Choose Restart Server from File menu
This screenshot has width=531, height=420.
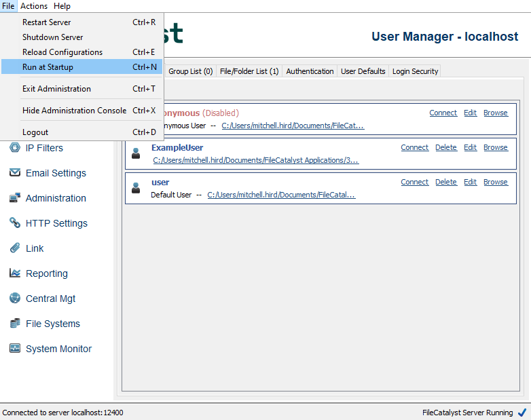pos(82,22)
